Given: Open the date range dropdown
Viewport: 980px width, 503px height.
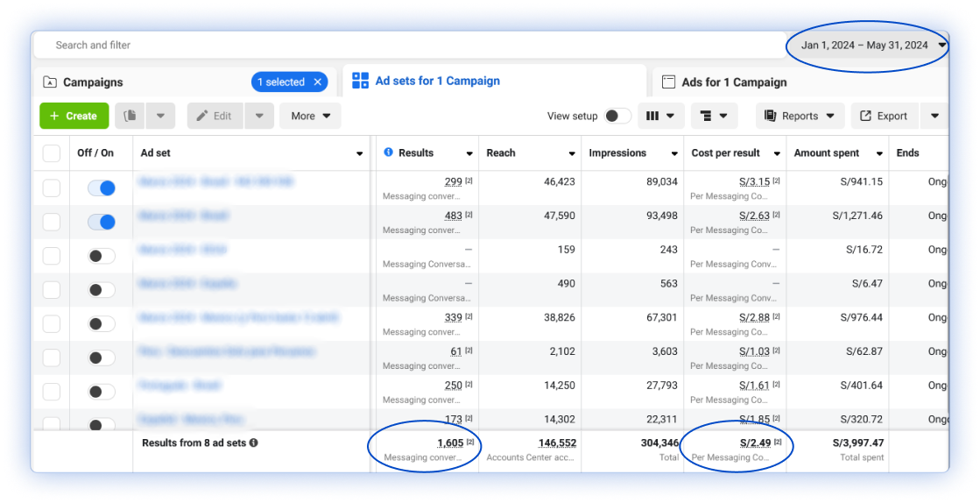Looking at the screenshot, I should pyautogui.click(x=872, y=46).
